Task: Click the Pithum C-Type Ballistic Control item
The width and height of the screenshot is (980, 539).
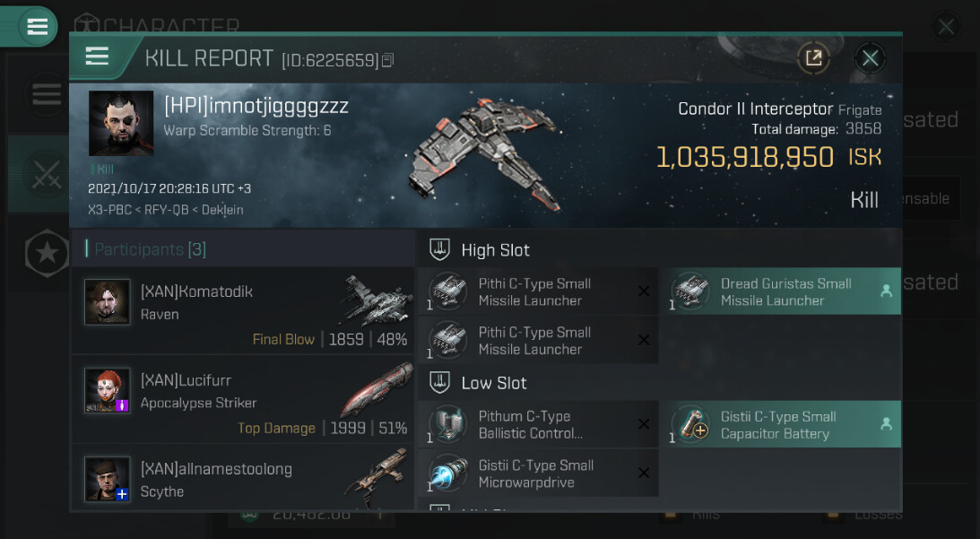Action: [538, 424]
